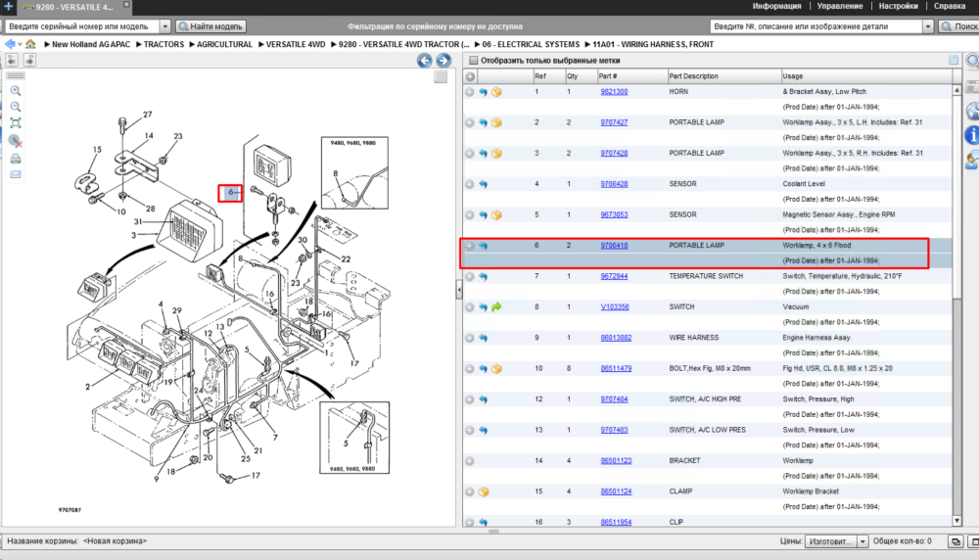Add HORN part row to basket
The height and width of the screenshot is (560, 979).
point(470,92)
